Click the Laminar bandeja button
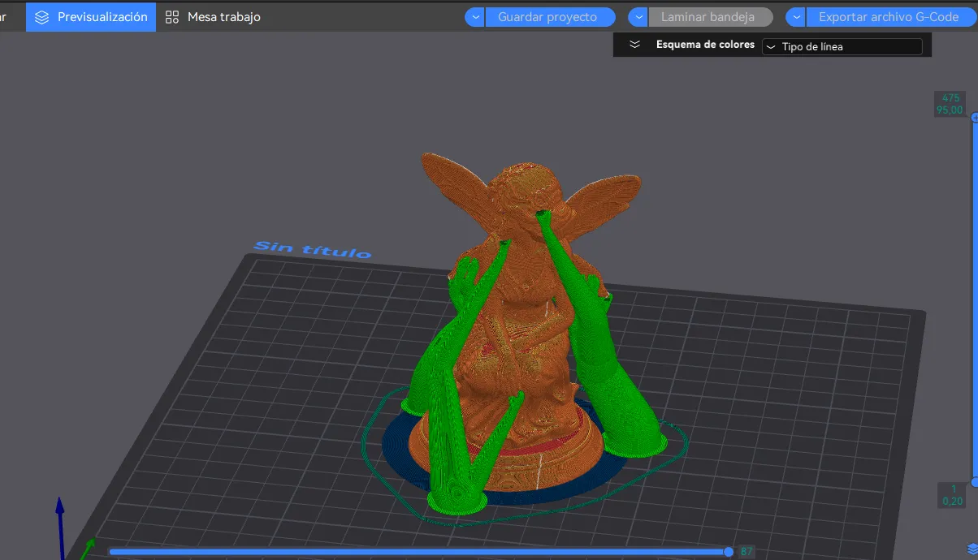Viewport: 978px width, 560px height. tap(710, 17)
